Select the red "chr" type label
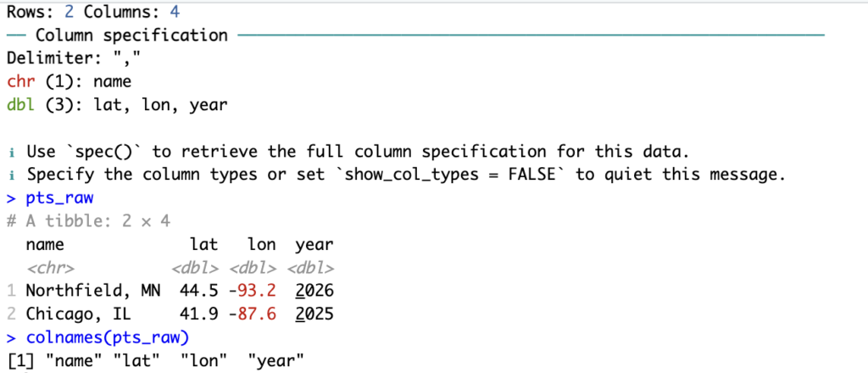The height and width of the screenshot is (373, 868). point(19,81)
